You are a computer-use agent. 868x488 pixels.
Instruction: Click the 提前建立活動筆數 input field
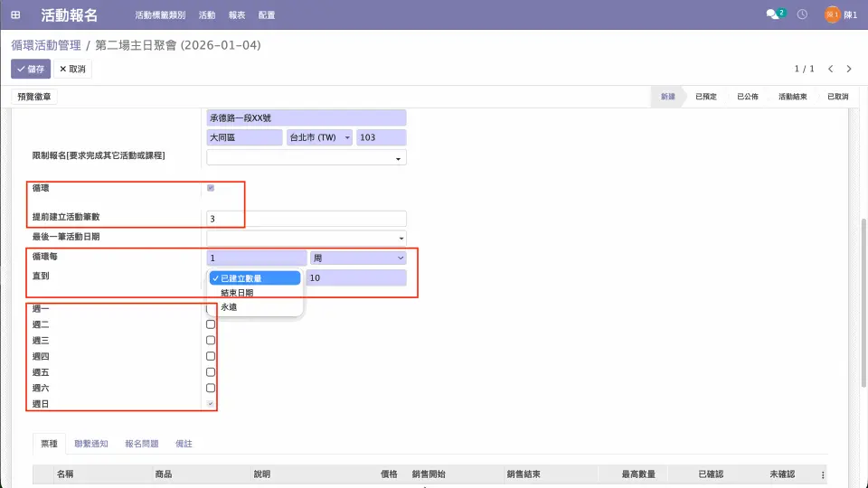point(307,219)
